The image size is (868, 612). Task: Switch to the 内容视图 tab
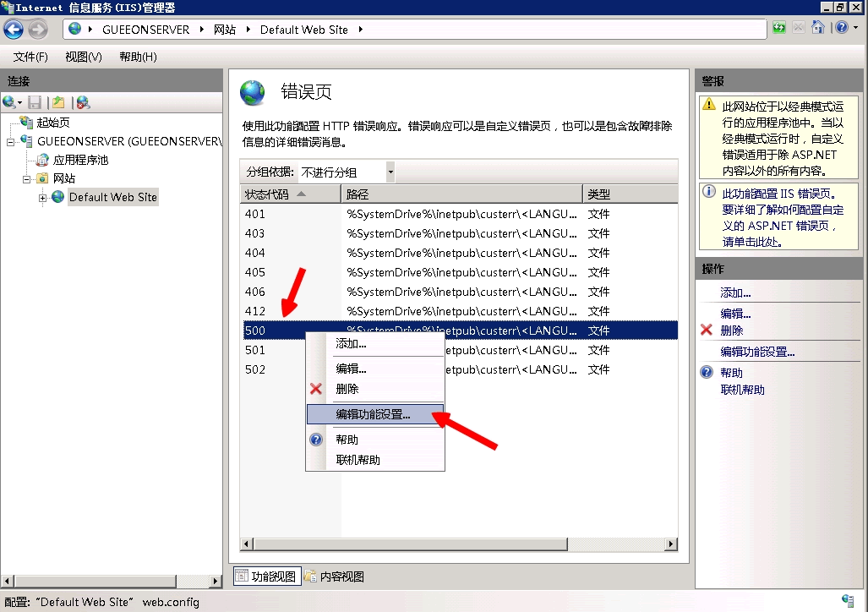[x=335, y=576]
